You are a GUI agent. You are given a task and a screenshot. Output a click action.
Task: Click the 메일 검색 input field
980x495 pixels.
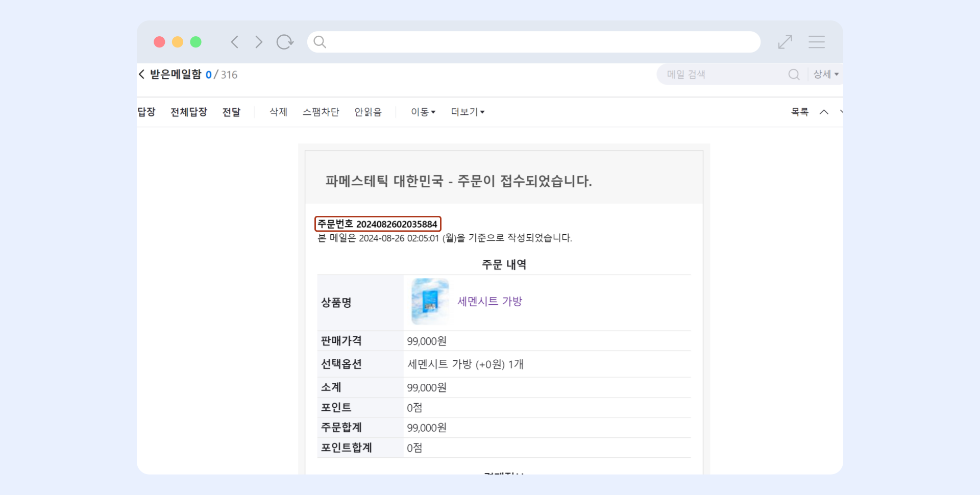[722, 75]
